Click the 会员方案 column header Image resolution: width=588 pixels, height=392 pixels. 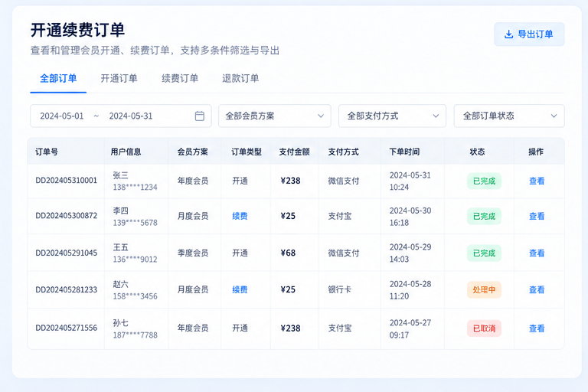(193, 152)
